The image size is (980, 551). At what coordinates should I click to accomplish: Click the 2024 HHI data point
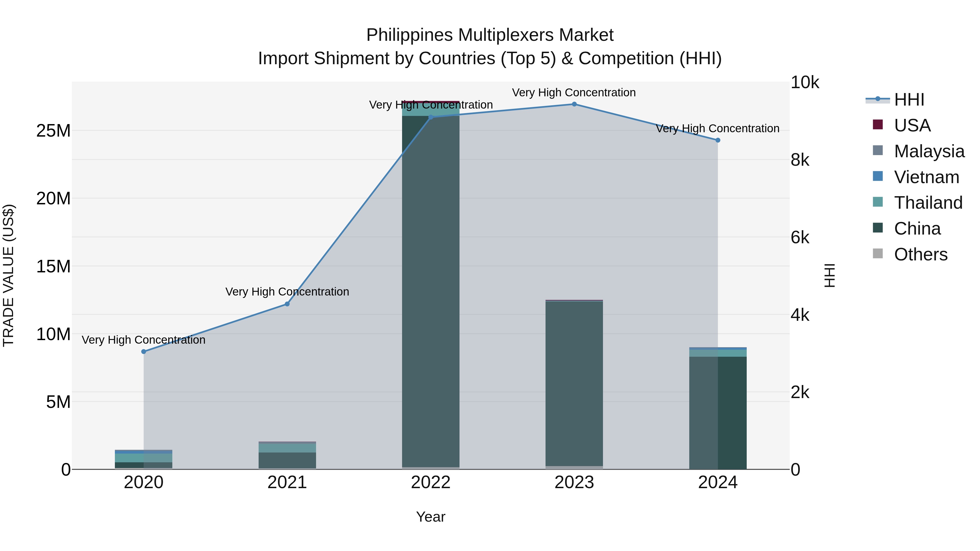[718, 140]
